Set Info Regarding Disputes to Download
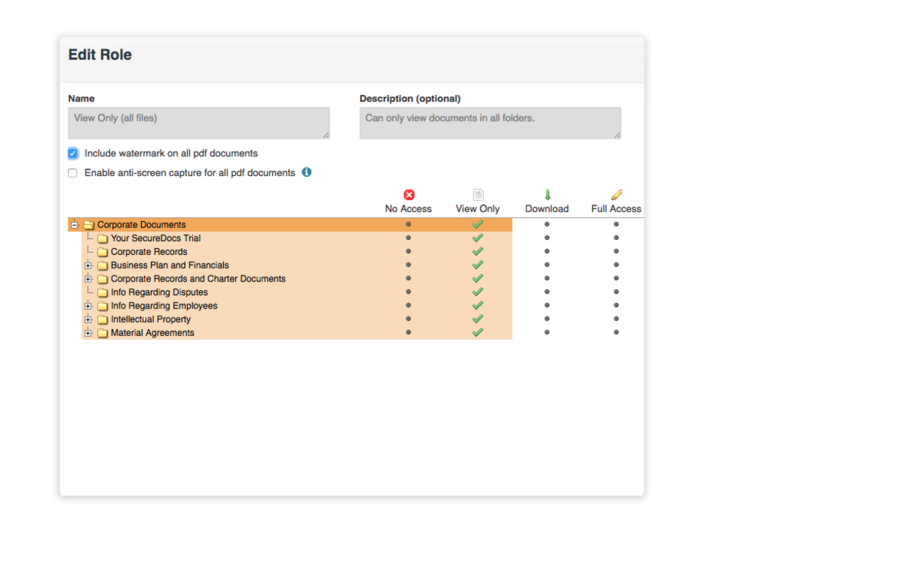Image resolution: width=910 pixels, height=588 pixels. coord(547,292)
